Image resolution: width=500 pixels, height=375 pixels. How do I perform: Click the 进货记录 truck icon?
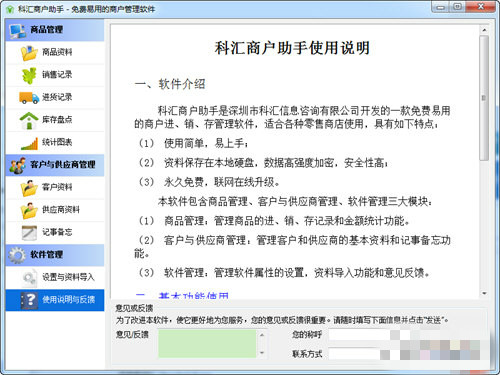coord(29,98)
